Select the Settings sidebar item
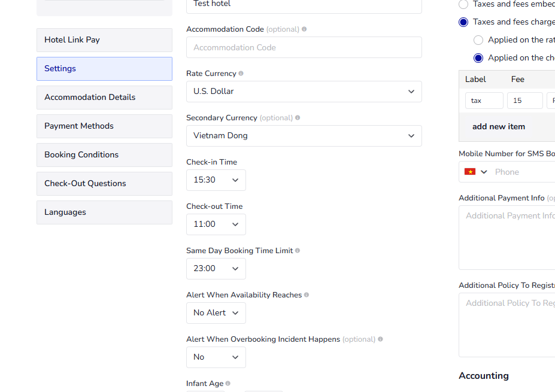This screenshot has height=392, width=555. 104,69
